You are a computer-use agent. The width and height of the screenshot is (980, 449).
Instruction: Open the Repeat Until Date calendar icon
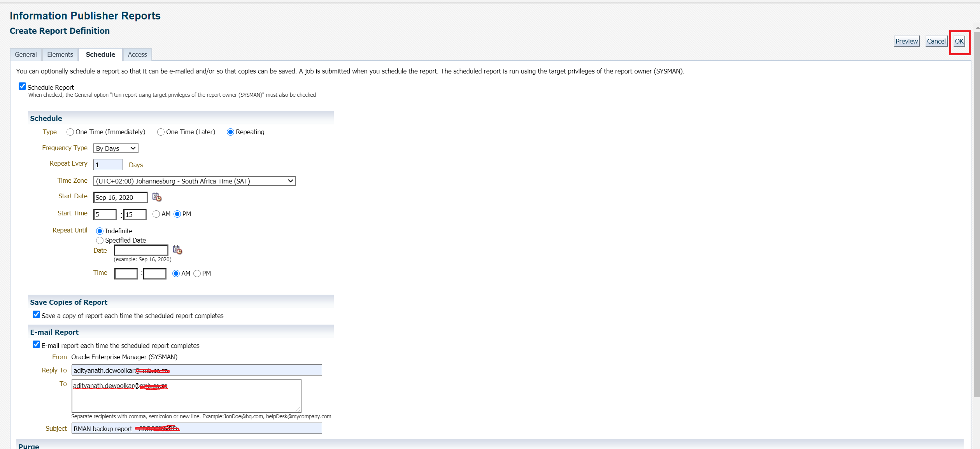pos(177,250)
